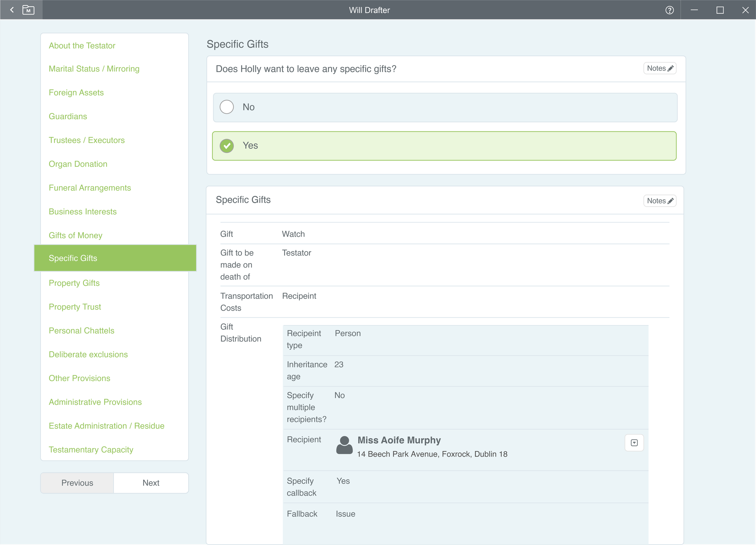756x545 pixels.
Task: Click the Next button
Action: 151,483
